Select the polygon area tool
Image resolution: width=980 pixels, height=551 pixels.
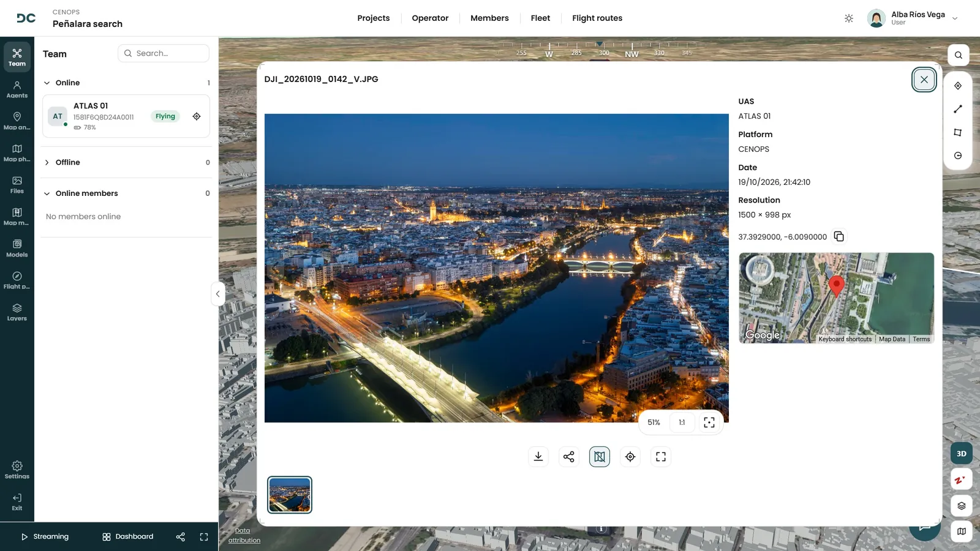point(958,132)
